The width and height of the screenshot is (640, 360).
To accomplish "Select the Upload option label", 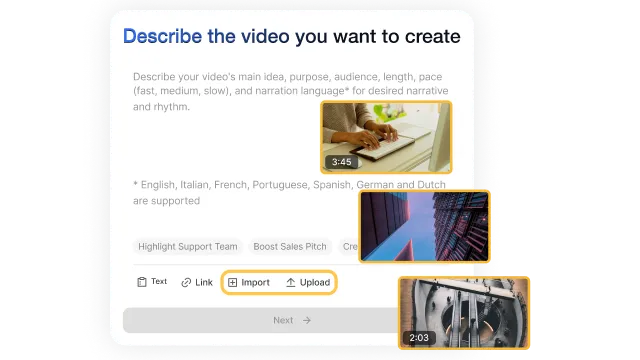I will click(315, 282).
